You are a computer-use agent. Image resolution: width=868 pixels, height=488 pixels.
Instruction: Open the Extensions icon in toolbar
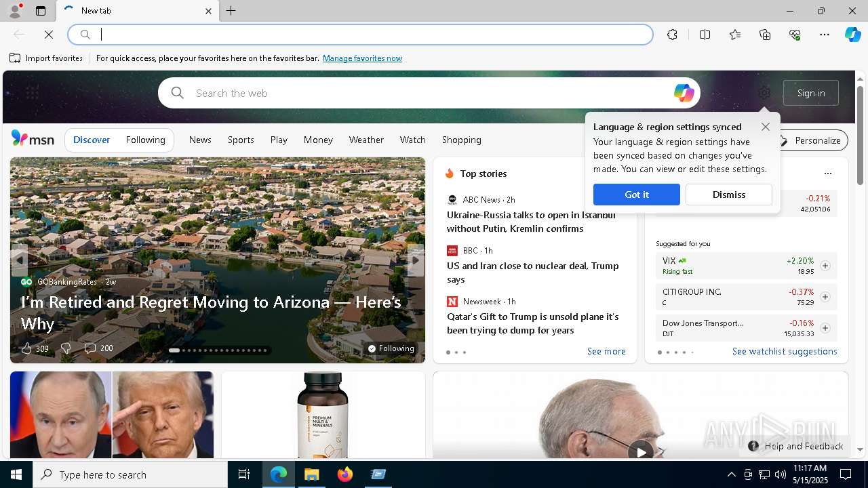click(x=672, y=35)
